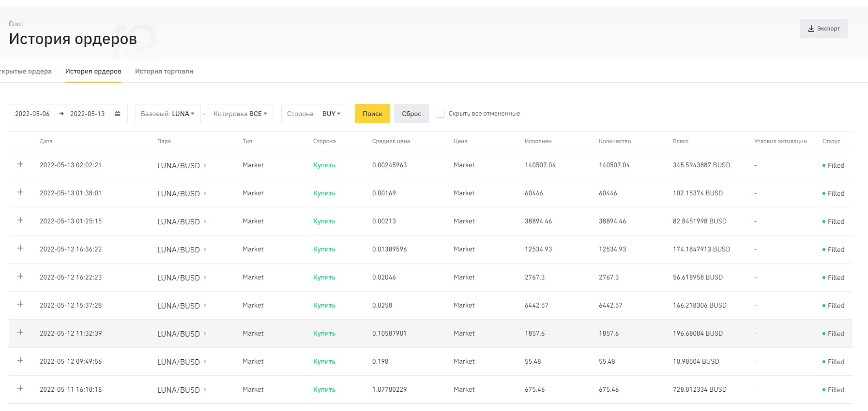The width and height of the screenshot is (868, 411).
Task: Click the Статус column header
Action: coord(831,141)
